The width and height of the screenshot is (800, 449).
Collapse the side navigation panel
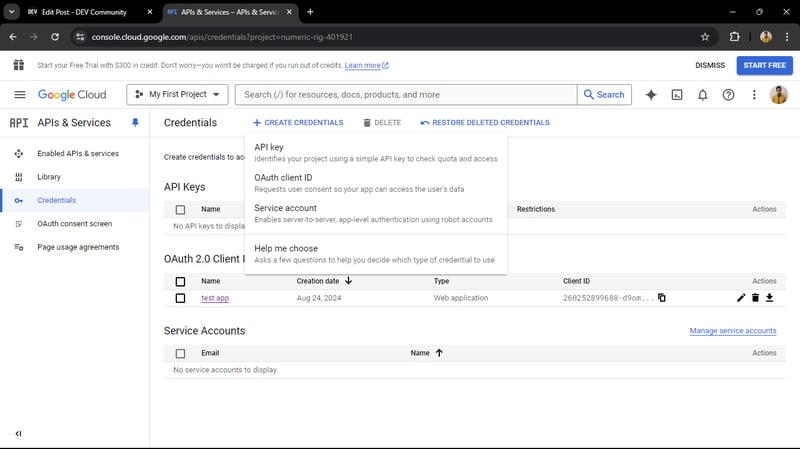18,434
